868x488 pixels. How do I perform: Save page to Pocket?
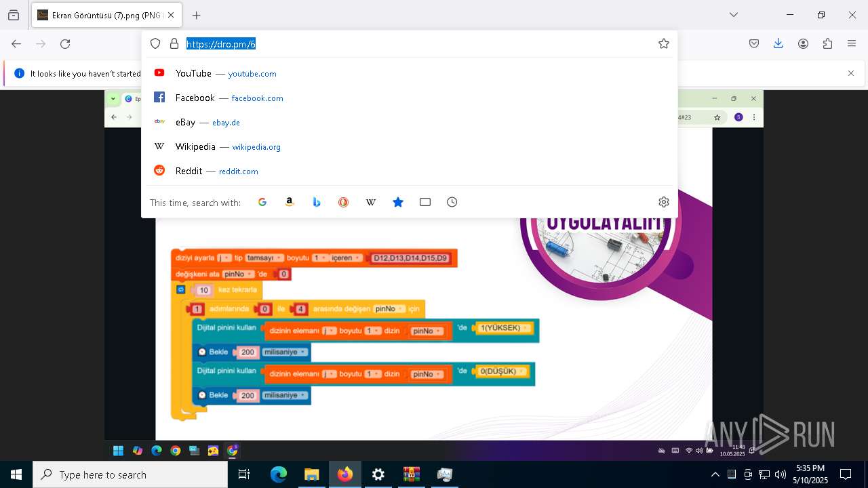(x=754, y=43)
